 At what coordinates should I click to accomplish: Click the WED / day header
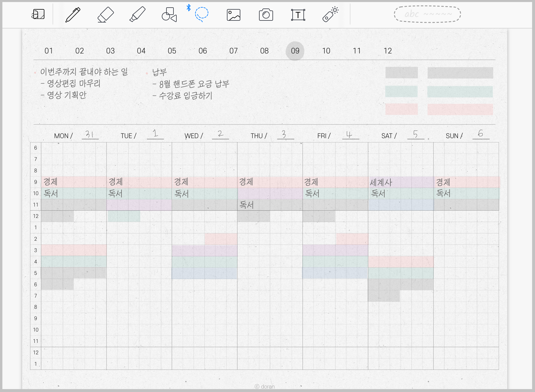pos(194,136)
